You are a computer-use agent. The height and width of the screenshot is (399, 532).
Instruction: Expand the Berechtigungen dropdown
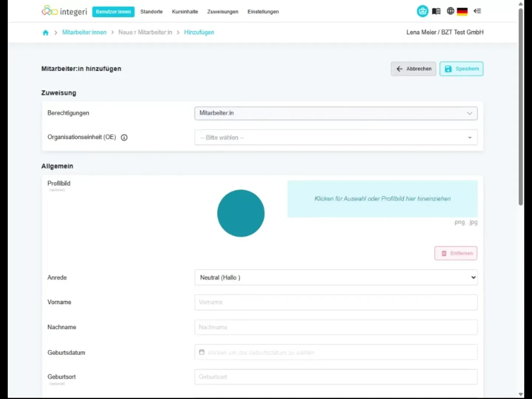click(x=336, y=113)
